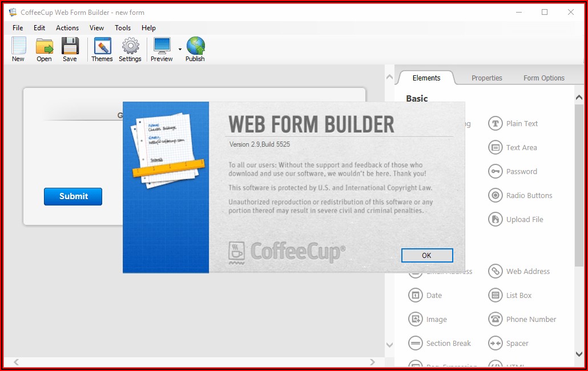Click the CoffeeCup app icon in title bar
This screenshot has height=371, width=588.
[13, 13]
